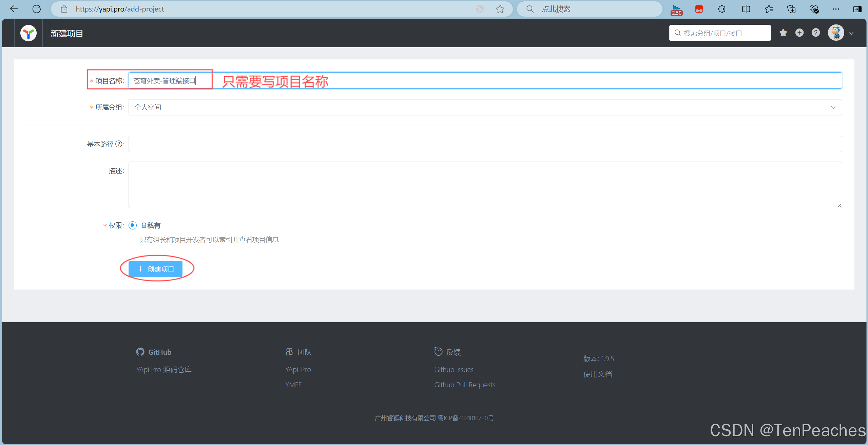
Task: Select the 私有 permission radio button
Action: click(133, 225)
